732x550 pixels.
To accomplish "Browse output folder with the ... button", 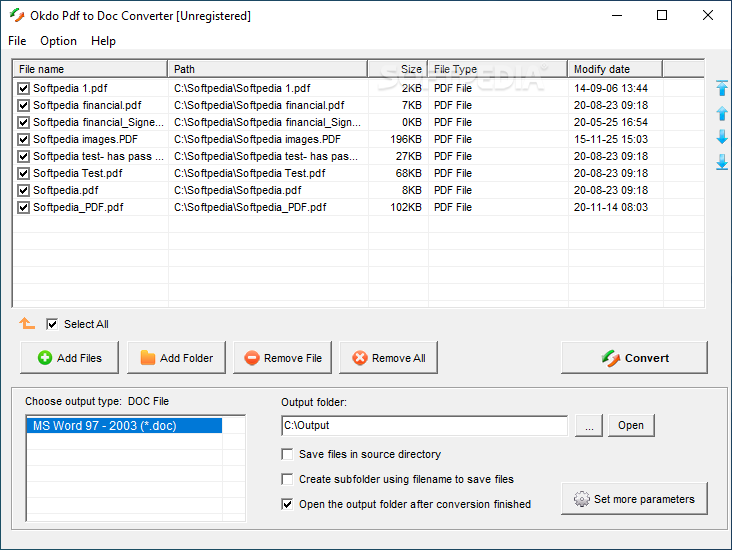I will (589, 425).
